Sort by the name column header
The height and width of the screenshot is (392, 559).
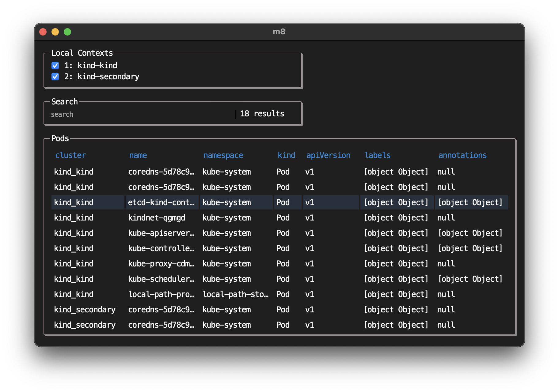[x=138, y=155]
